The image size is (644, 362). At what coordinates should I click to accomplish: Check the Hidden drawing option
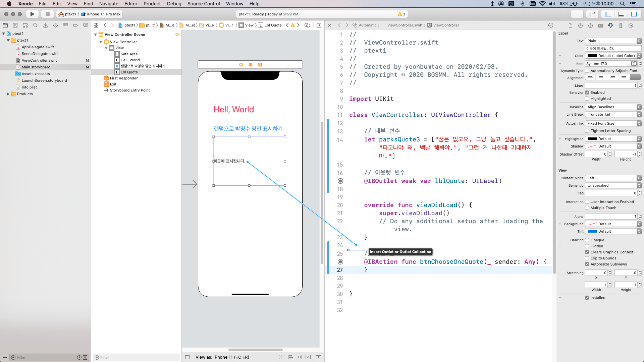587,246
